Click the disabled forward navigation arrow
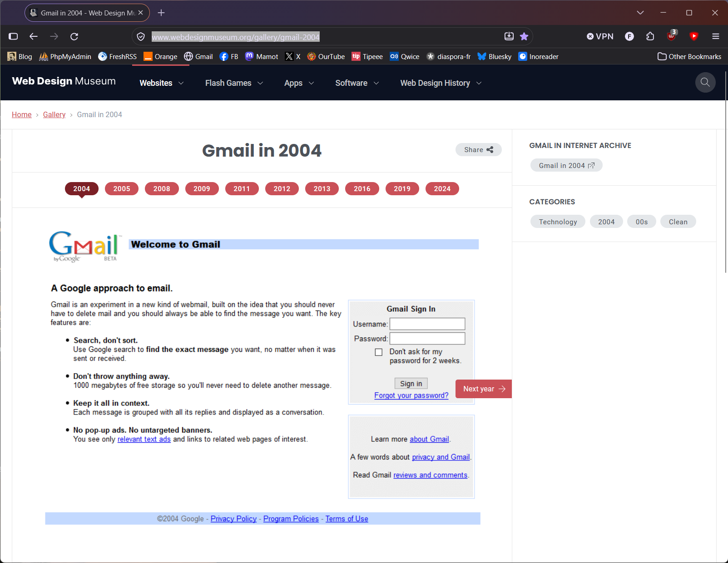This screenshot has height=563, width=728. pos(54,36)
